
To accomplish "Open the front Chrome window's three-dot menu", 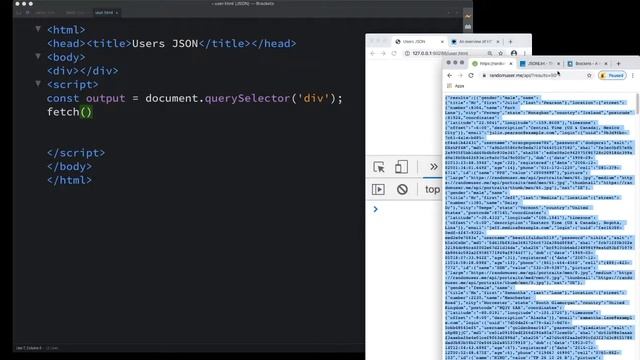I will (633, 76).
